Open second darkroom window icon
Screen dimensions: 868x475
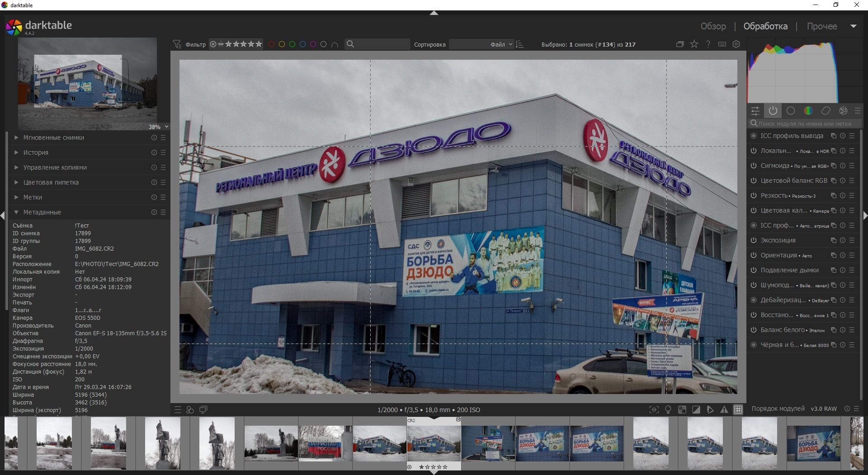[203, 410]
